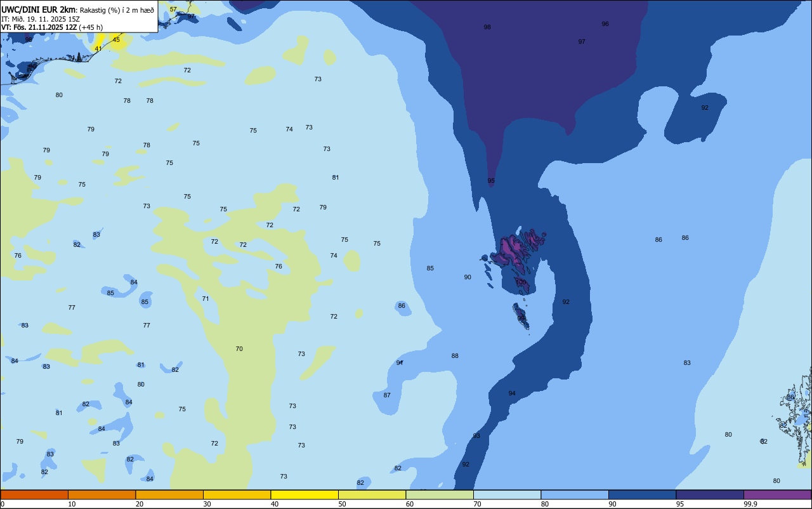Pick the purple legend segment above 99.9

pyautogui.click(x=777, y=494)
